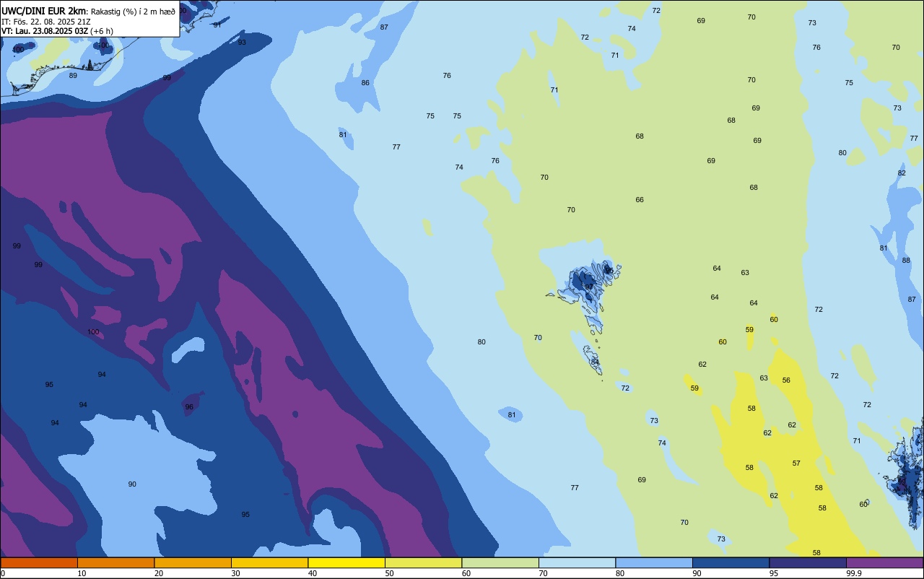Click the 'UWC/DINI EUR 2km' title text
Screen dimensions: 924x579
(43, 11)
